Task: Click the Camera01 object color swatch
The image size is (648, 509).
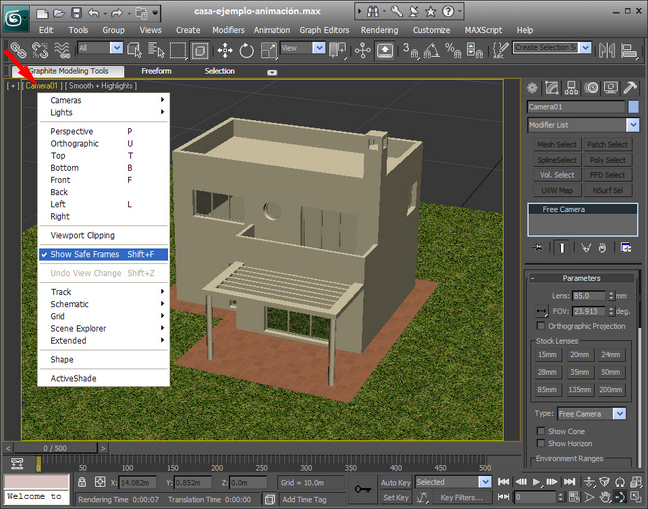Action: coord(633,106)
